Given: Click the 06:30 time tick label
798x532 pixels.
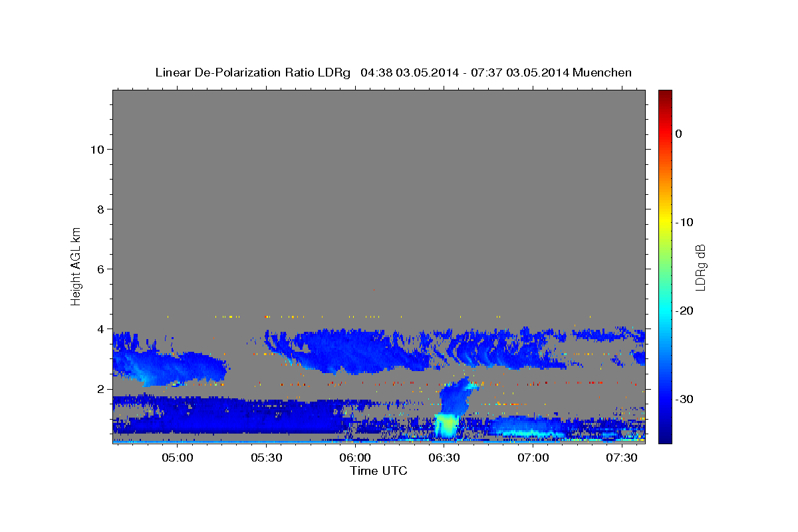Looking at the screenshot, I should pyautogui.click(x=444, y=458).
